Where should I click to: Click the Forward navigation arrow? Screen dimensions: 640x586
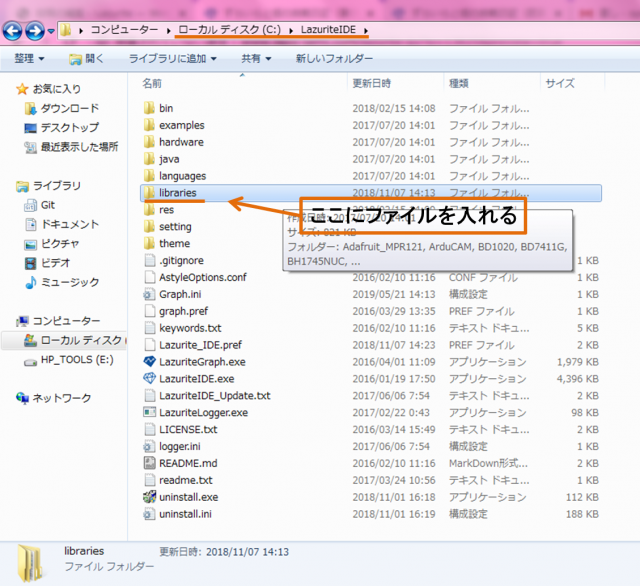[35, 31]
